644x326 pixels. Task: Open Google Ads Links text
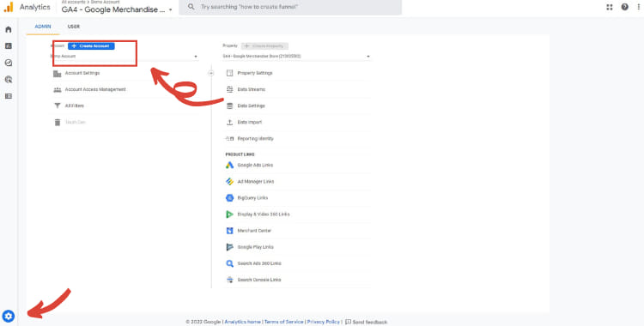point(255,165)
